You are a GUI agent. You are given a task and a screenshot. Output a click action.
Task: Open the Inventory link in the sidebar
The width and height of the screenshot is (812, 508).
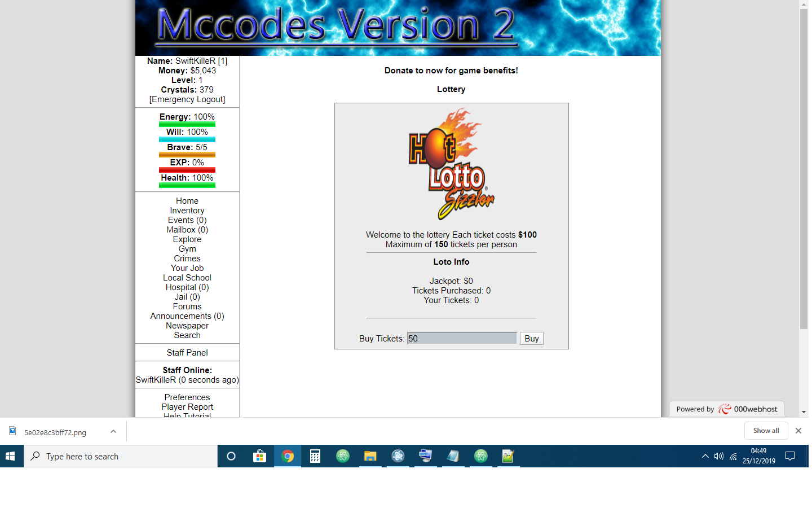tap(187, 211)
